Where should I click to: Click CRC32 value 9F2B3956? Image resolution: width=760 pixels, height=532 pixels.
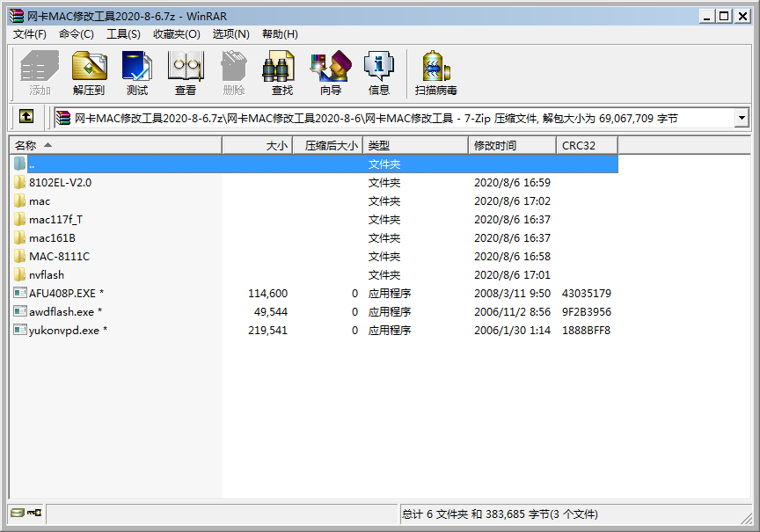coord(587,311)
